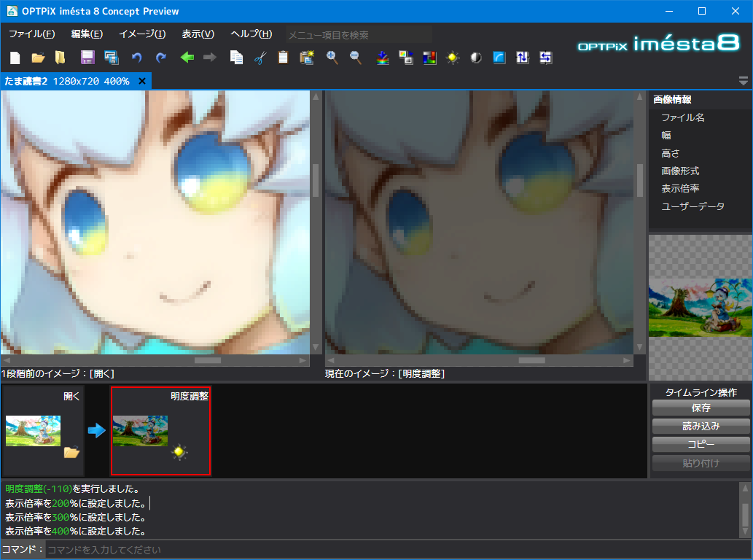Save the image with floppy disk icon

click(87, 58)
